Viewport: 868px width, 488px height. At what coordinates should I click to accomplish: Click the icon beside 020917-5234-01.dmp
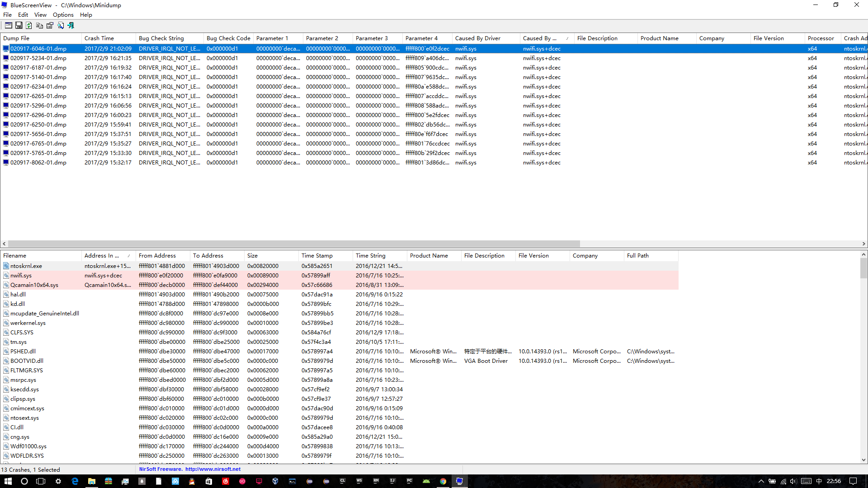click(6, 58)
